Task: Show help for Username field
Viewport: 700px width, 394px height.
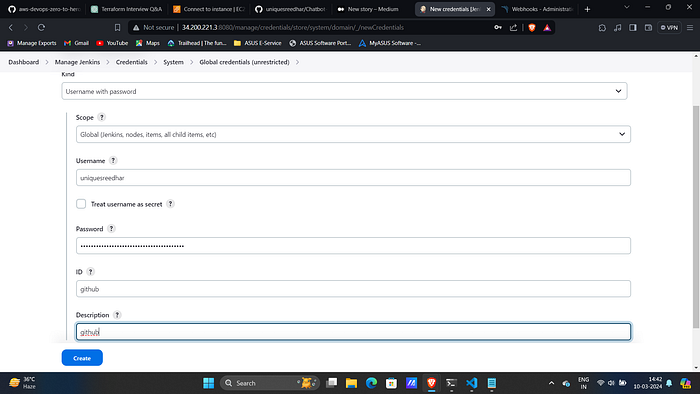Action: point(113,161)
